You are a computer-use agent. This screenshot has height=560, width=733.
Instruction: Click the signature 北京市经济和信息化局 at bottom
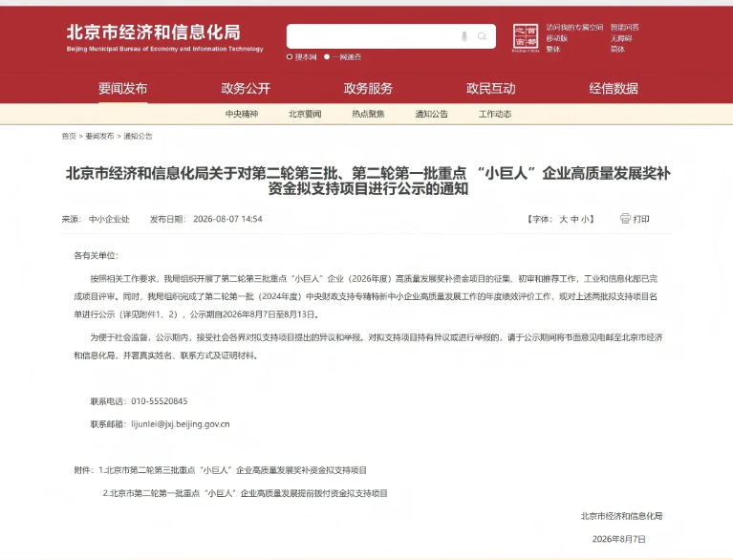[622, 516]
